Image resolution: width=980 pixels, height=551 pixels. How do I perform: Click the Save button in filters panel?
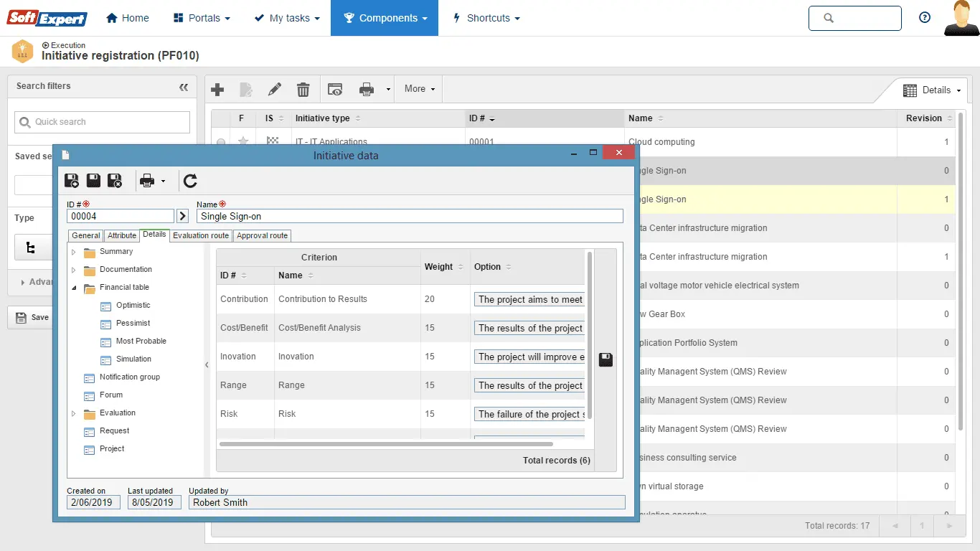[32, 317]
